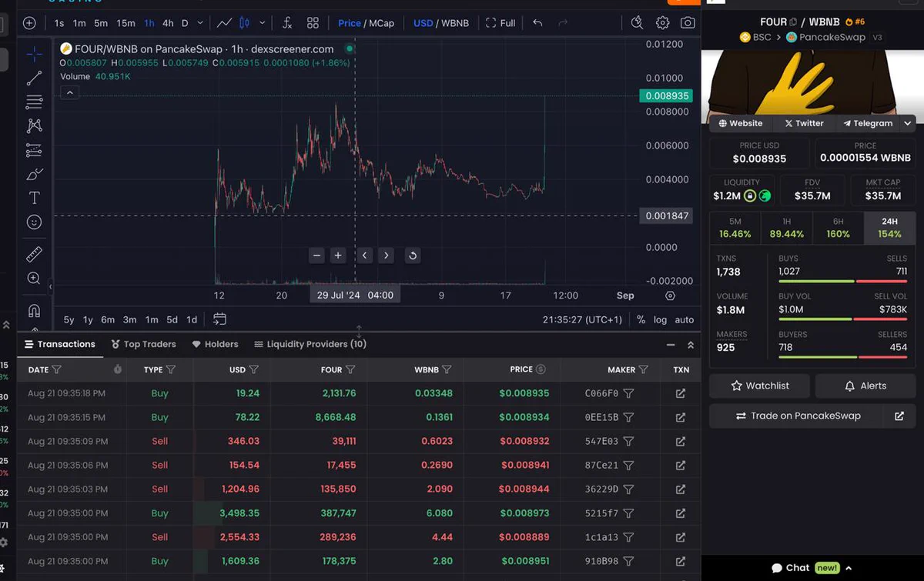
Task: Take a chart snapshot with camera icon
Action: [688, 23]
